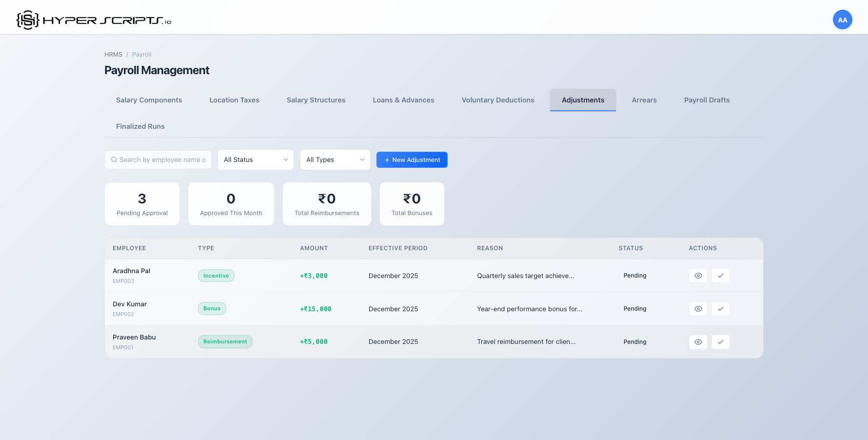This screenshot has height=440, width=868.
Task: Select the Reimbursement type badge
Action: pos(225,342)
